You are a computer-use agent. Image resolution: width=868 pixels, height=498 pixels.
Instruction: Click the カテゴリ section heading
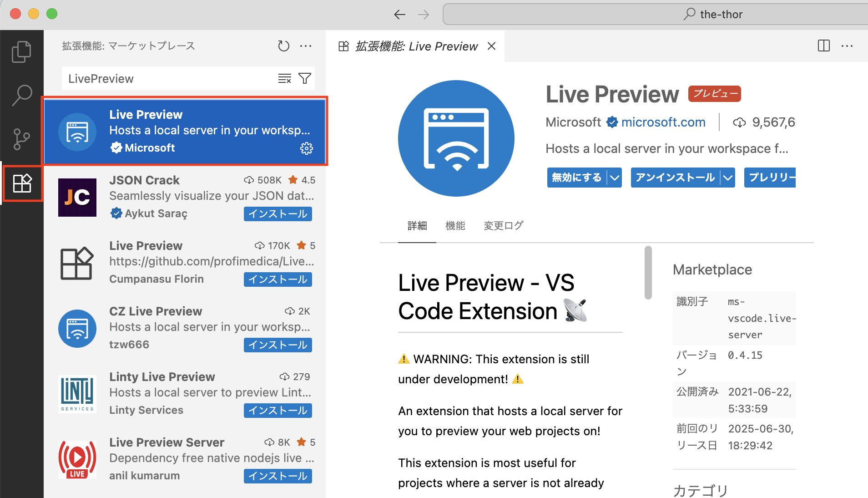point(701,490)
